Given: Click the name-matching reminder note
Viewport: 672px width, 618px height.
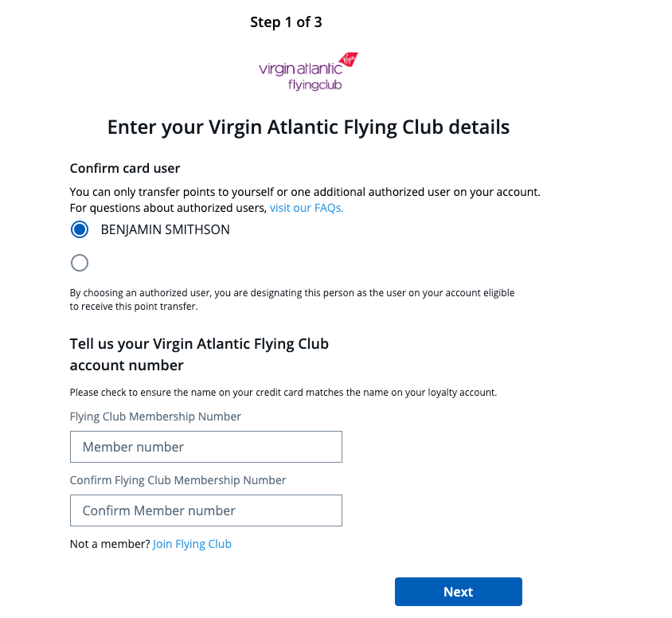Looking at the screenshot, I should pyautogui.click(x=283, y=393).
